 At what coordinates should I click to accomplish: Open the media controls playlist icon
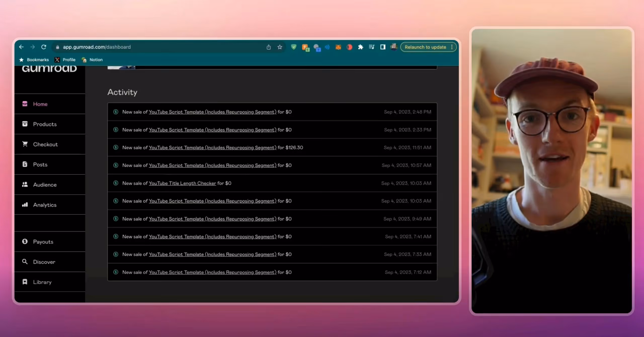[372, 47]
